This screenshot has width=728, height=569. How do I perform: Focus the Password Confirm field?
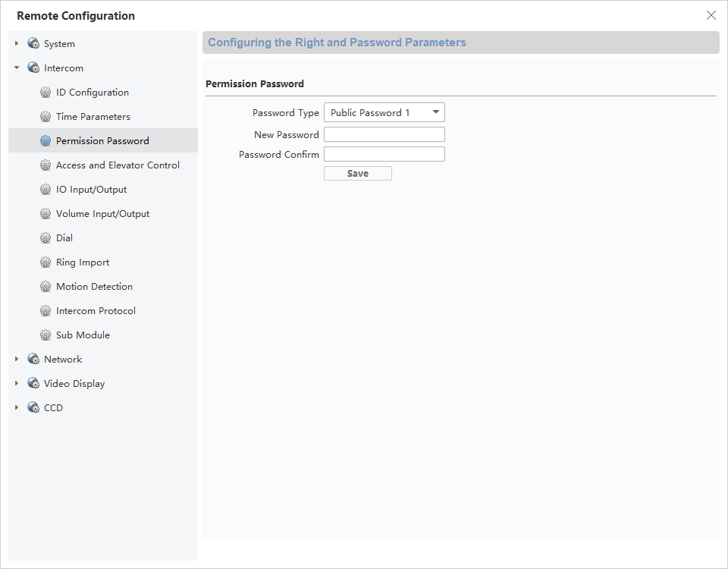coord(384,155)
